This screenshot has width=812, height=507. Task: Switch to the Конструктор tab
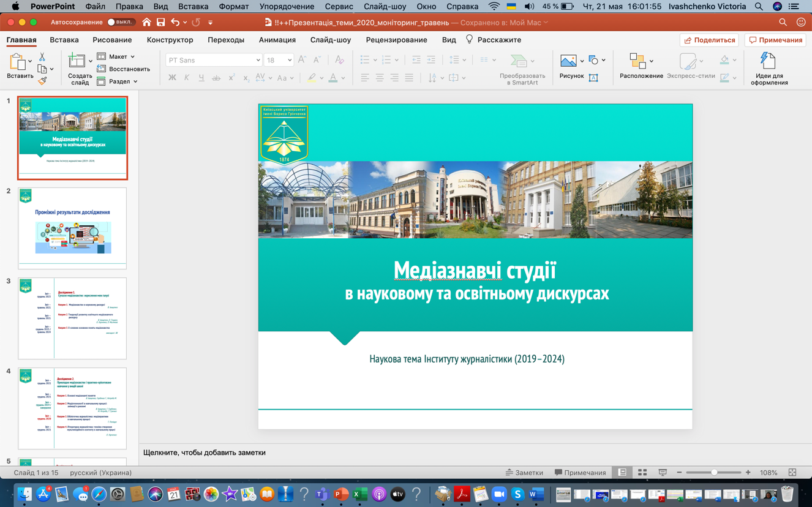(x=170, y=40)
